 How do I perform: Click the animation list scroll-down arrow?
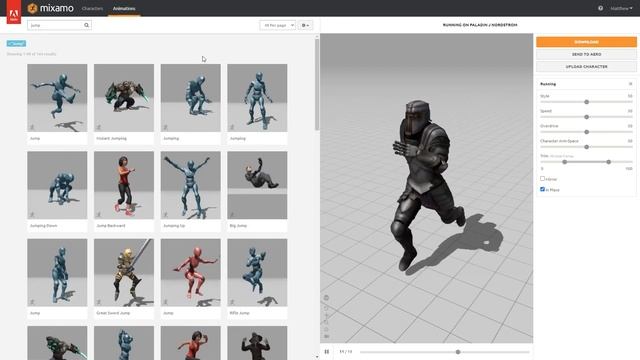tap(317, 357)
